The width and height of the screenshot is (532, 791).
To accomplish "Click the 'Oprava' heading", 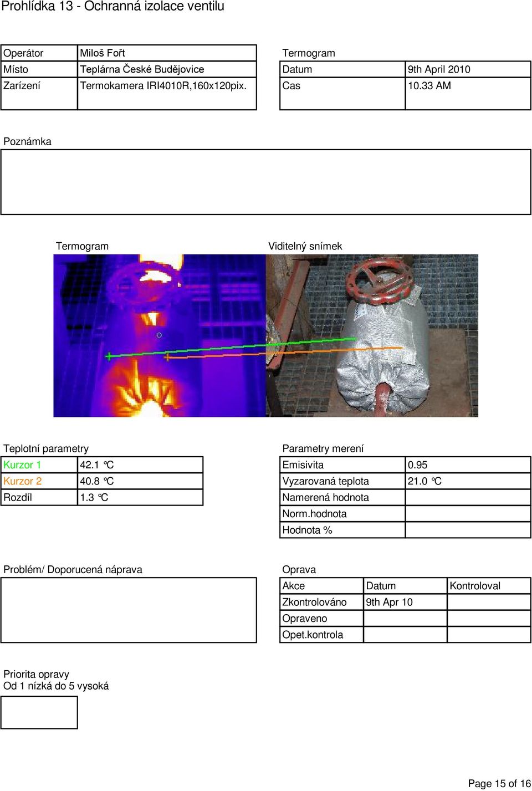I will coord(299,570).
